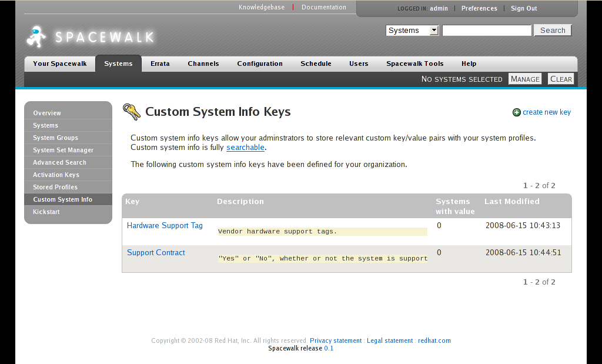This screenshot has width=602, height=364.
Task: Open the Knowledgebase link
Action: (262, 7)
